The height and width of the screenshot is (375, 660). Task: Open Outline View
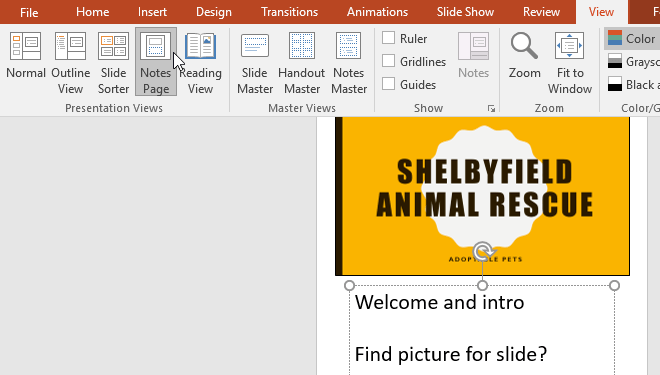(x=70, y=62)
